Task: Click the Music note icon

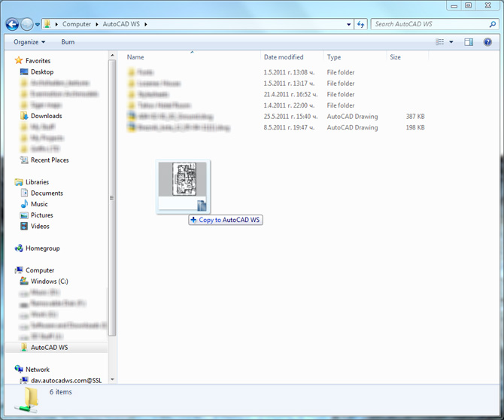Action: point(24,204)
